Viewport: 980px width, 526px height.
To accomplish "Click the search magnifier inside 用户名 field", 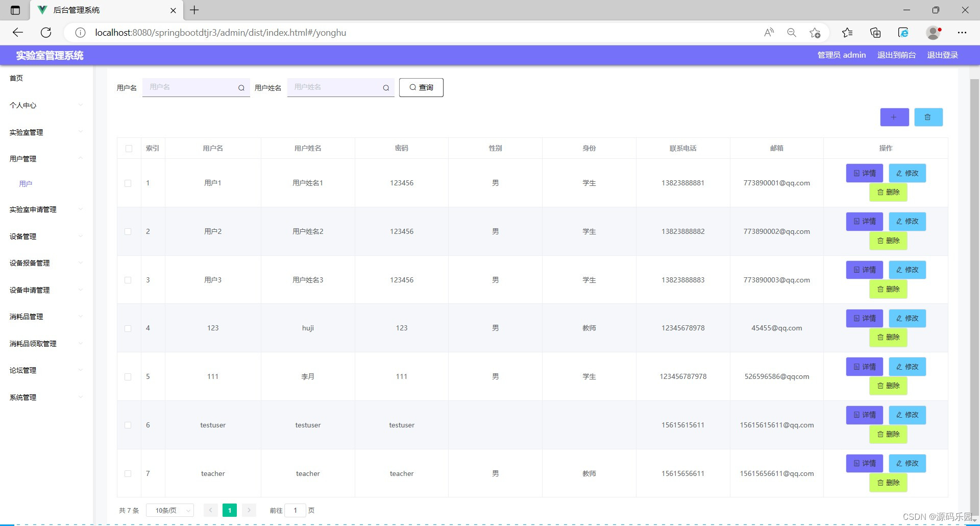I will [240, 87].
